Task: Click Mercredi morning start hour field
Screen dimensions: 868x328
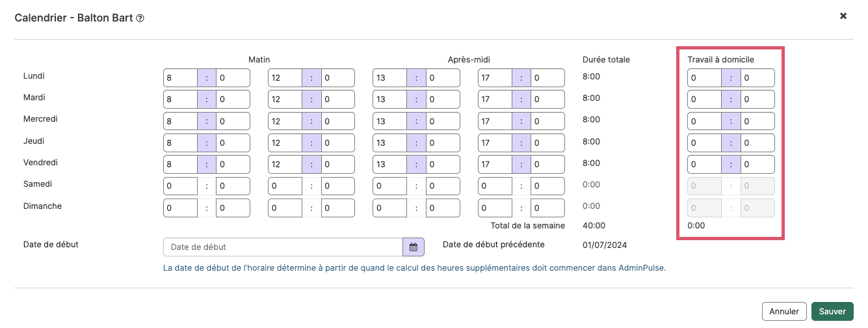Action: [x=180, y=121]
